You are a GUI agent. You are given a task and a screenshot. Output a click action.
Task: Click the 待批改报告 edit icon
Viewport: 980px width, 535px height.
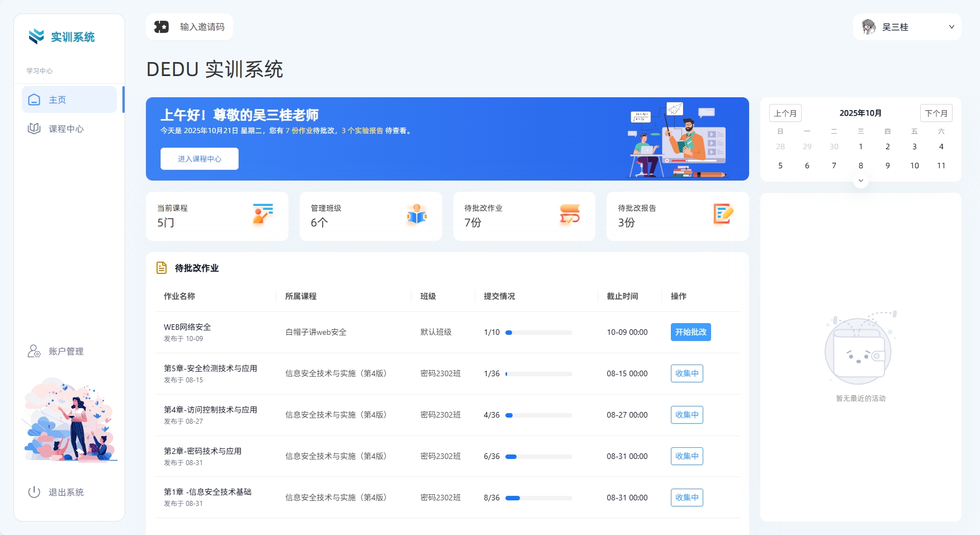[723, 214]
